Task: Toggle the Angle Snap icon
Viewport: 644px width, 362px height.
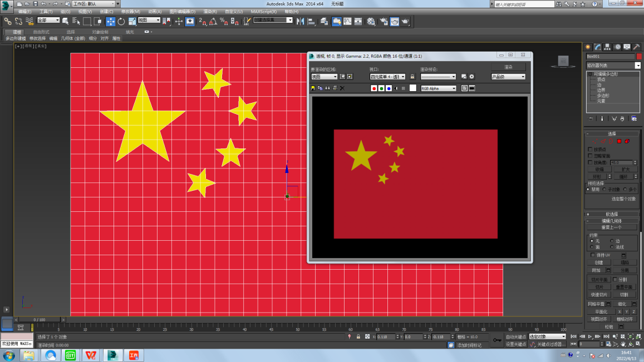Action: pyautogui.click(x=213, y=21)
